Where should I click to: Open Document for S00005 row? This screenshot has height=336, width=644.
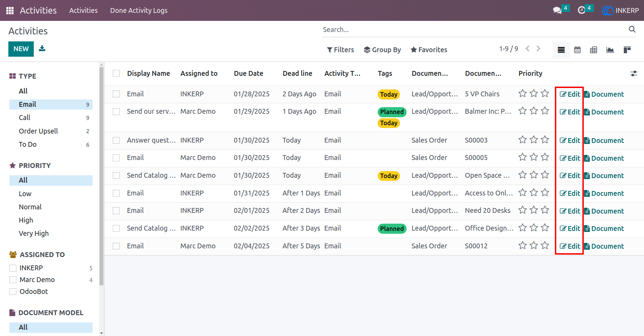pos(604,158)
